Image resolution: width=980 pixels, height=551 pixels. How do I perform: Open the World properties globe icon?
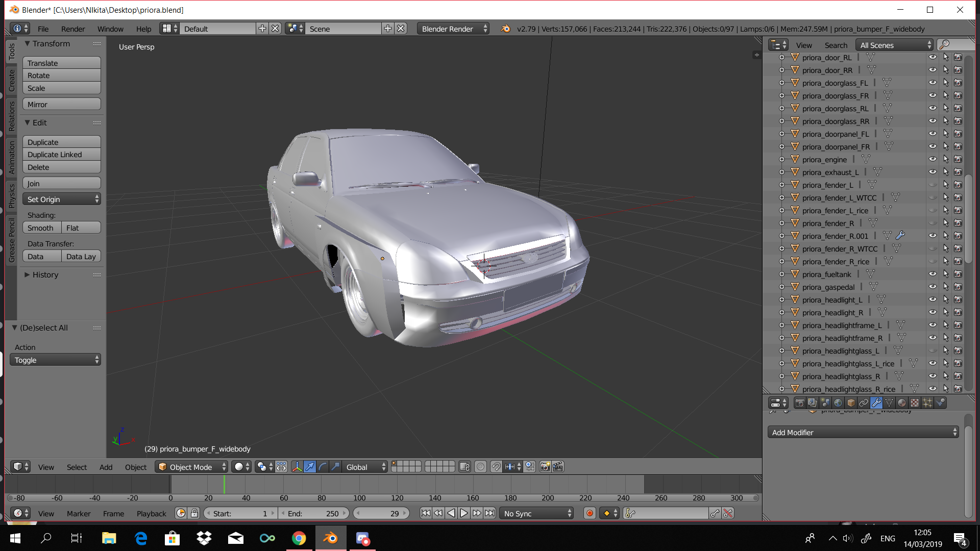[x=838, y=403]
